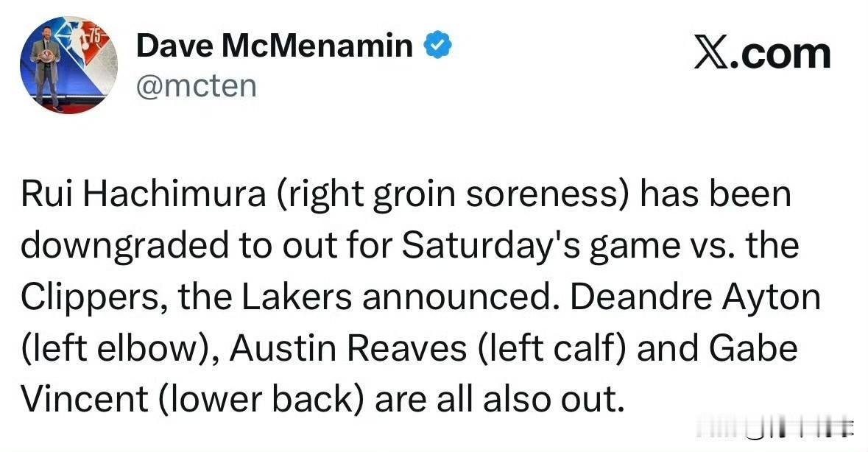The width and height of the screenshot is (868, 452).
Task: Click the ".com" text of the X.com watermark
Action: tap(780, 54)
